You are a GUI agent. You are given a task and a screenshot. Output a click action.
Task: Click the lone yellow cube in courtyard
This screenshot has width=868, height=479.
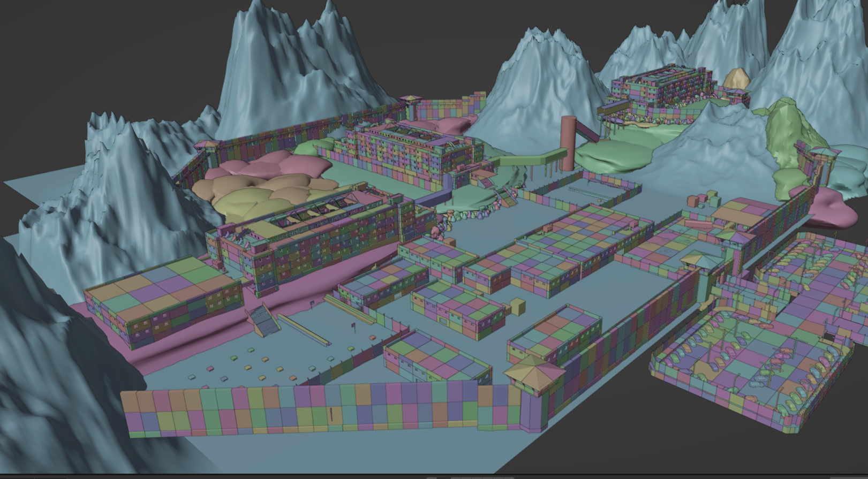518,307
